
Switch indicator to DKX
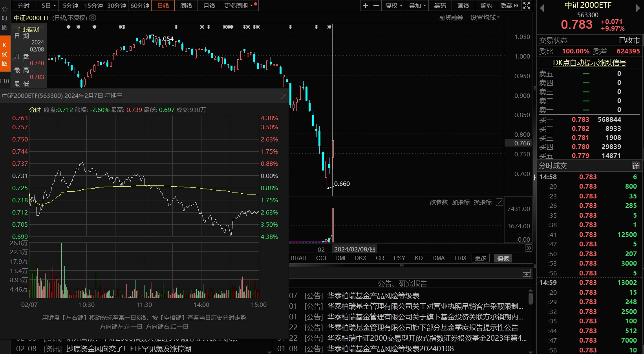pyautogui.click(x=360, y=258)
